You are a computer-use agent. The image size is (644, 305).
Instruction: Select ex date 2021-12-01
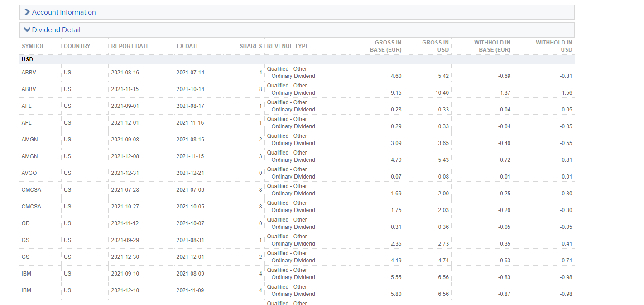click(190, 257)
